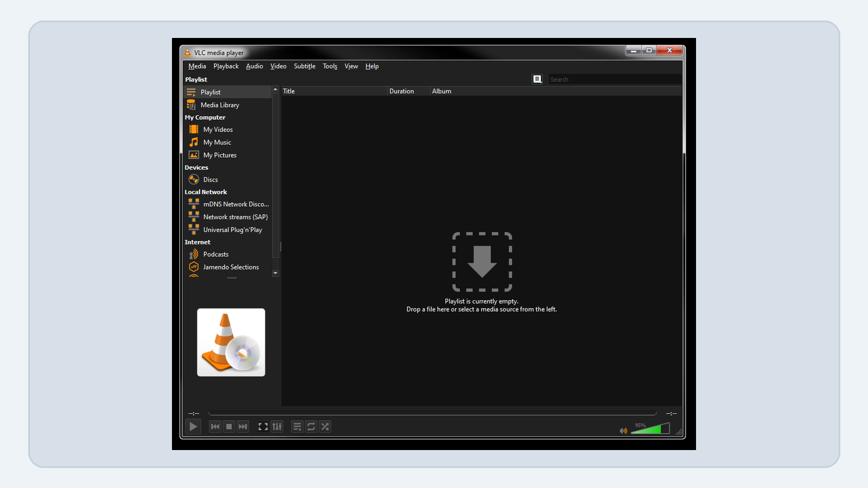868x488 pixels.
Task: Click the playlist Search field
Action: point(615,79)
